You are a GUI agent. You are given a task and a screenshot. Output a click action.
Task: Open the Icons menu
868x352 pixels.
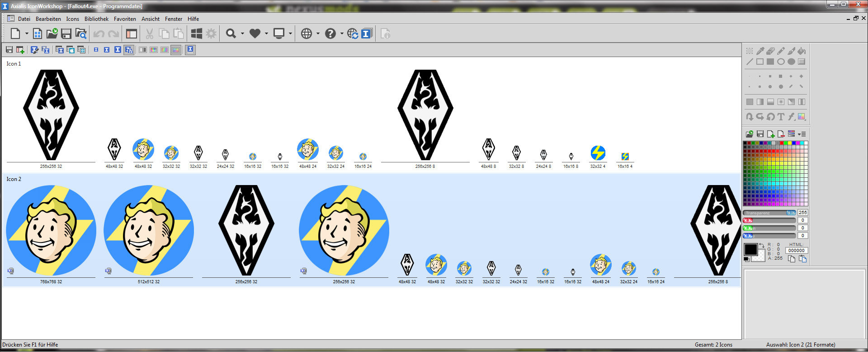coord(72,19)
